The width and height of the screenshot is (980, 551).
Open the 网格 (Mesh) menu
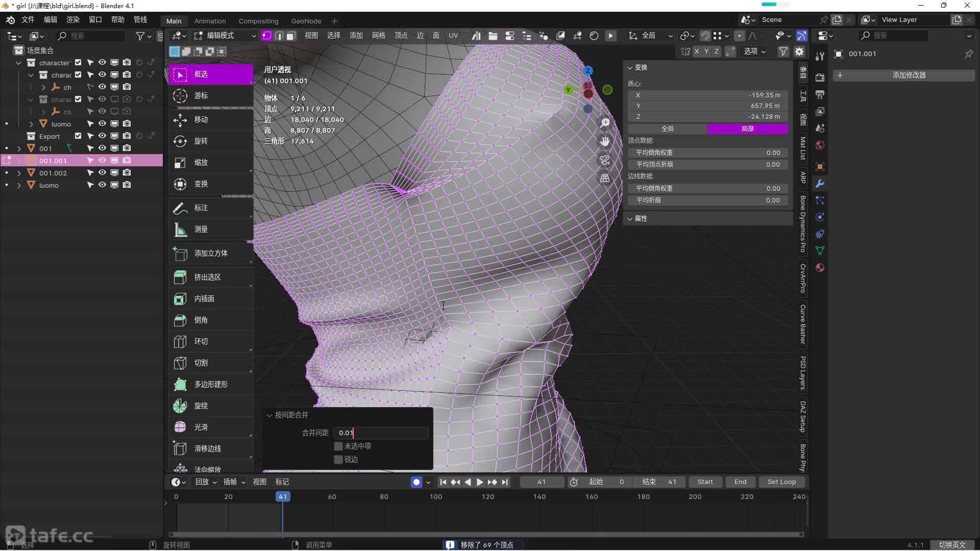pos(378,36)
